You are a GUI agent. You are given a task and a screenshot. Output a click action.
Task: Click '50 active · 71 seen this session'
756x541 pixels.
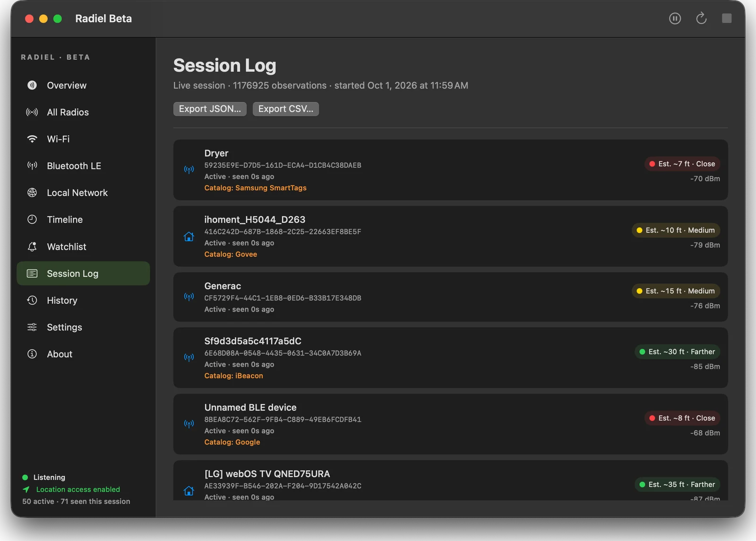[76, 501]
